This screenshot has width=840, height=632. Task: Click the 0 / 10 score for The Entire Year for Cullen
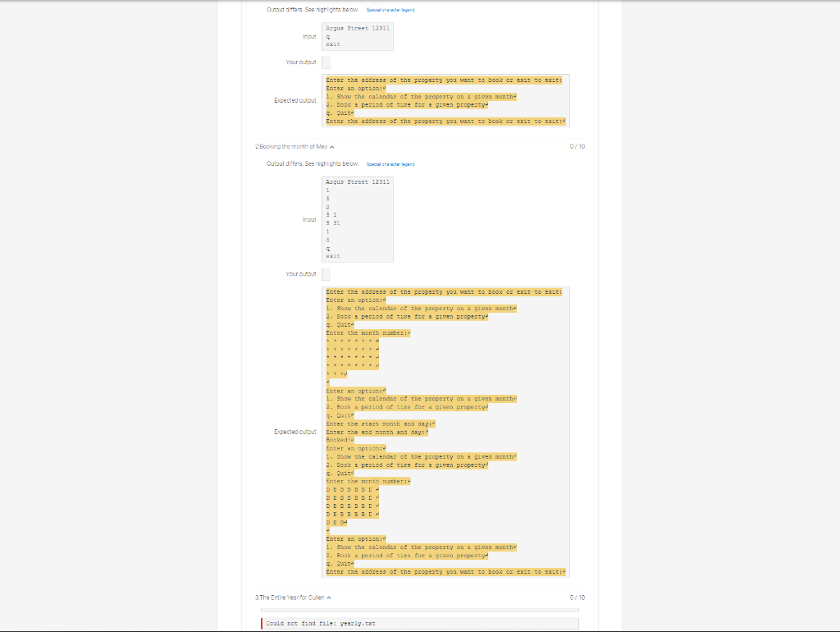coord(577,598)
